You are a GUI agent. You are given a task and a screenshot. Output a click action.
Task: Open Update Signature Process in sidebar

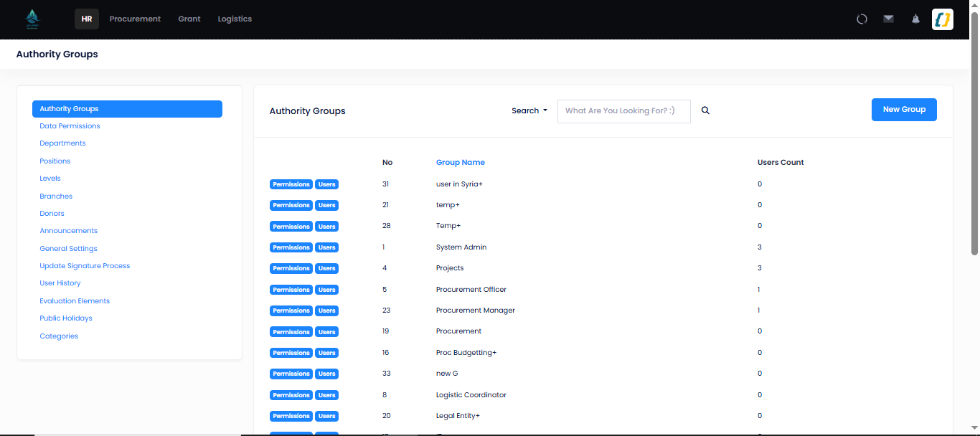click(85, 266)
